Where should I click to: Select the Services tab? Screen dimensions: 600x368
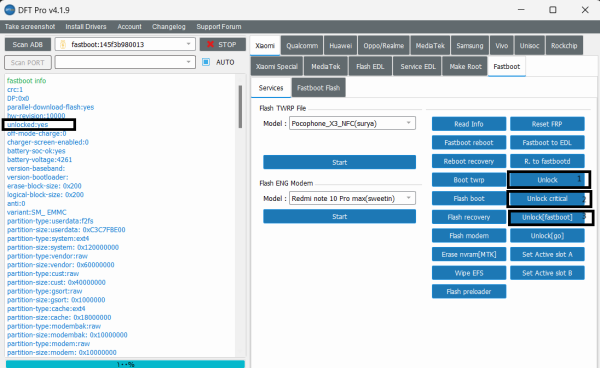coord(271,88)
